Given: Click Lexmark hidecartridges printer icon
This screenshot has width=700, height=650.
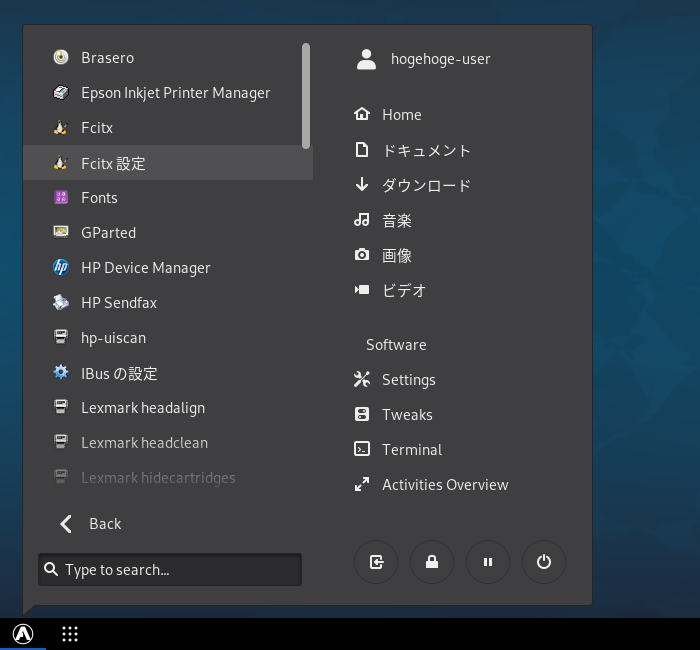Looking at the screenshot, I should click(x=61, y=477).
